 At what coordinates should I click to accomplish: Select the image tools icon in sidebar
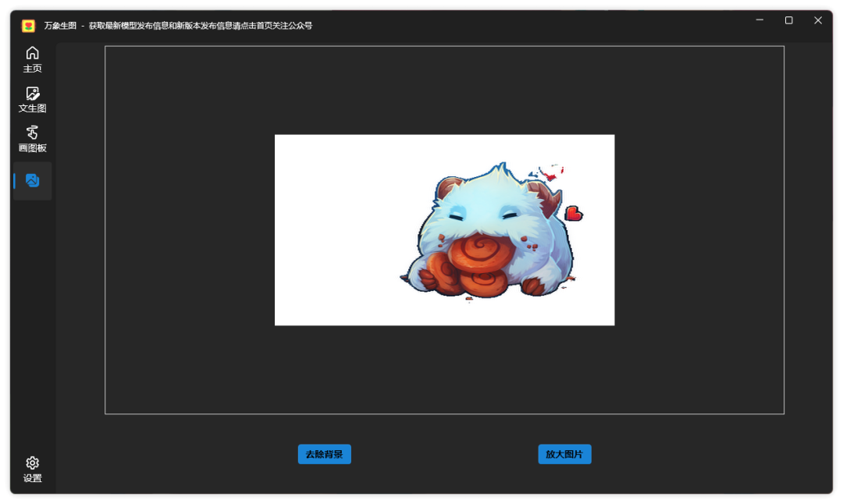point(32,180)
